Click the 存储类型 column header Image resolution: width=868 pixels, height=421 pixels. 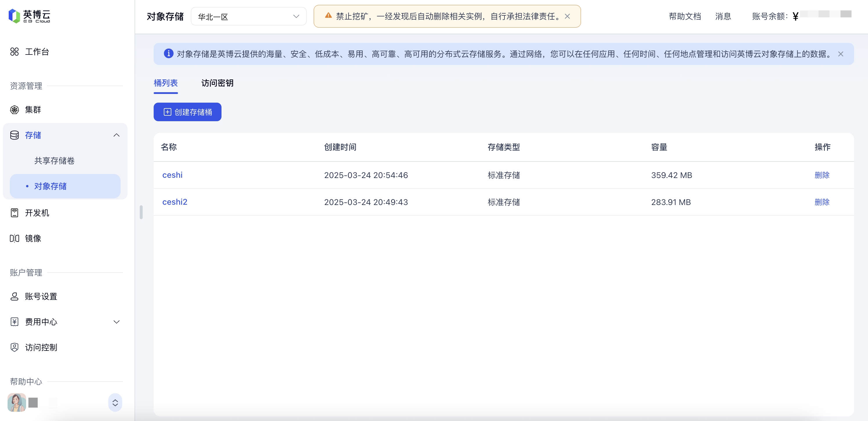click(x=504, y=147)
